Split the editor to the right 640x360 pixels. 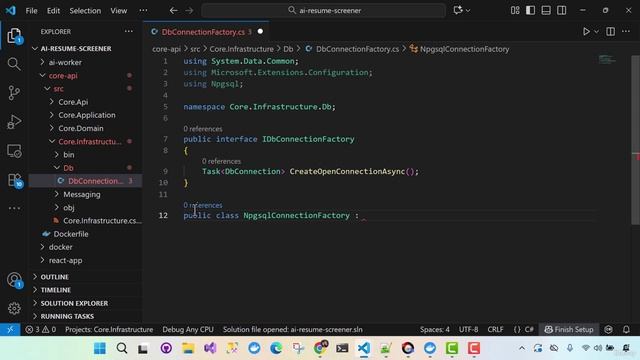610,31
